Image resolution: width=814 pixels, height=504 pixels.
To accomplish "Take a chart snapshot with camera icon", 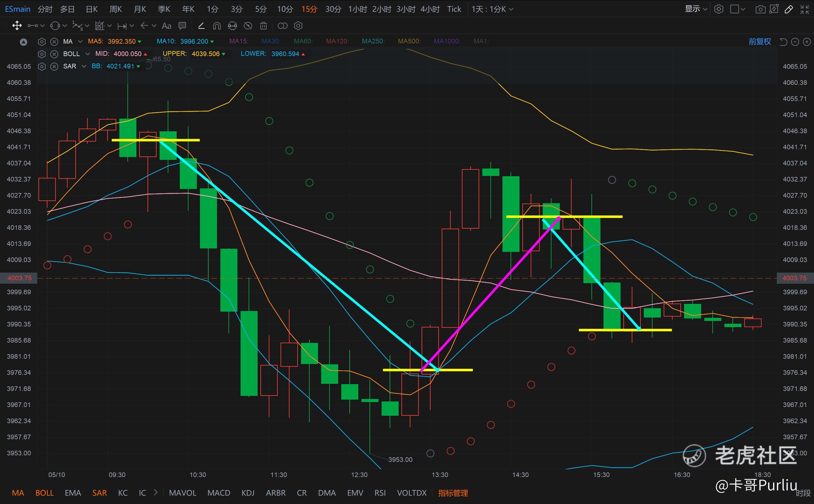I will tap(760, 9).
